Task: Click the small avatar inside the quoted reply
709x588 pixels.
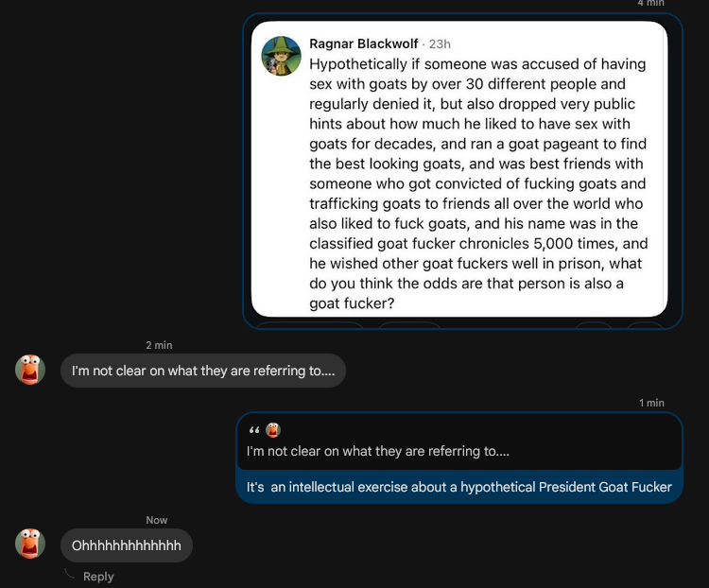Action: [x=273, y=430]
